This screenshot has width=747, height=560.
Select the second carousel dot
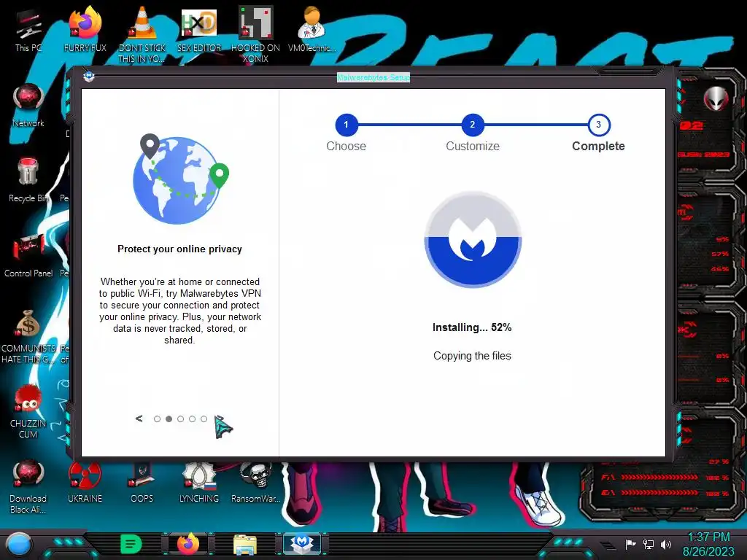coord(169,419)
